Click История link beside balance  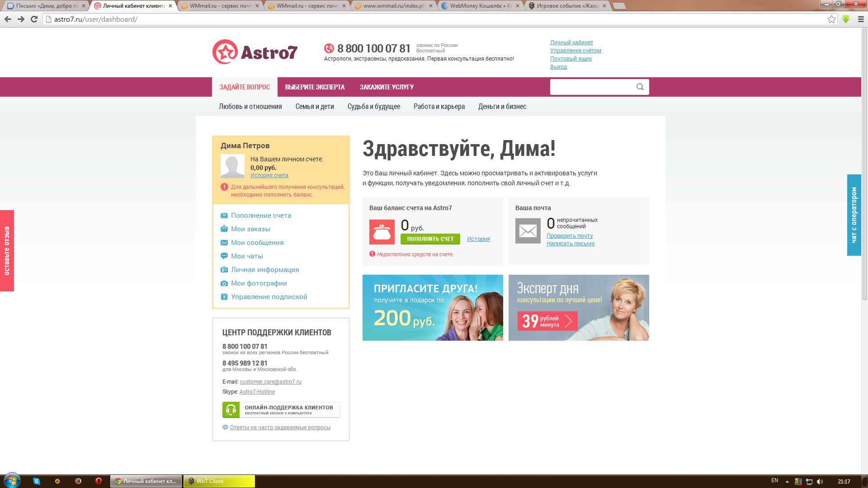tap(478, 239)
